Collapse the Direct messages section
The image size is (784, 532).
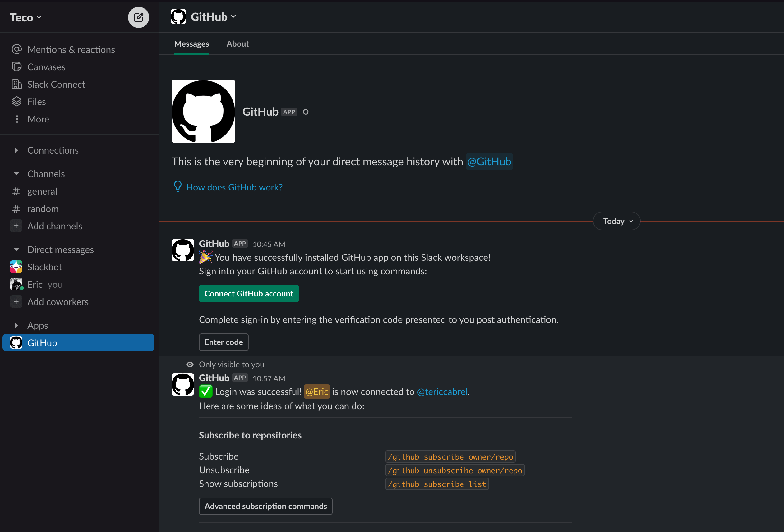click(x=17, y=249)
